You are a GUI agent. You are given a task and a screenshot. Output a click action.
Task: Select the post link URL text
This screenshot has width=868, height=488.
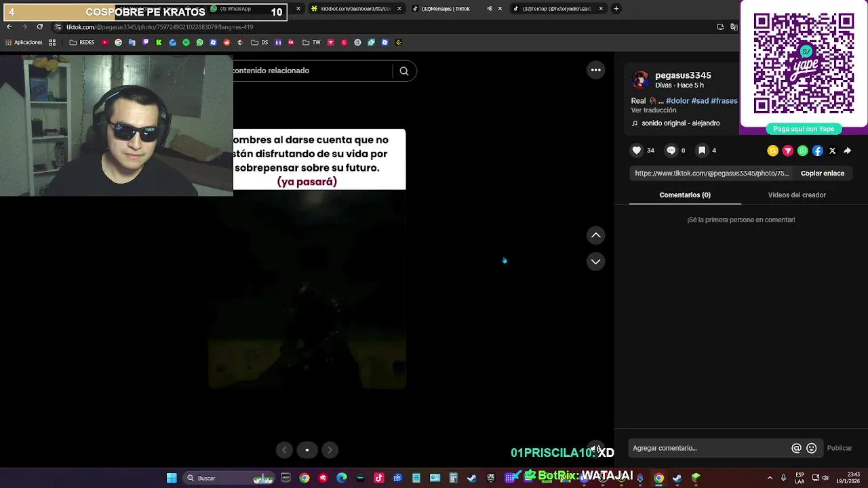tap(711, 174)
